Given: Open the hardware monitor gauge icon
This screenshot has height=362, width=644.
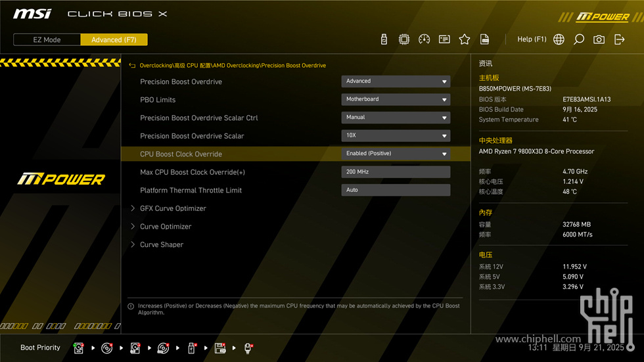Looking at the screenshot, I should point(424,39).
